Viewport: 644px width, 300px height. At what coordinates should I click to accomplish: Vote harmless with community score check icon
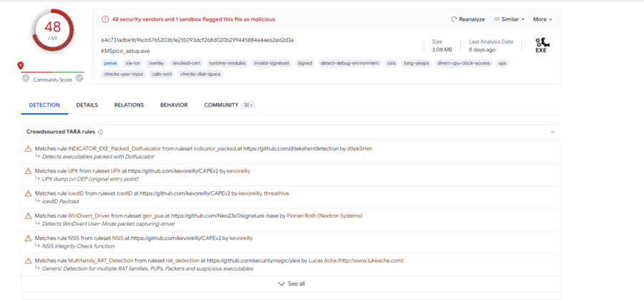(x=79, y=78)
